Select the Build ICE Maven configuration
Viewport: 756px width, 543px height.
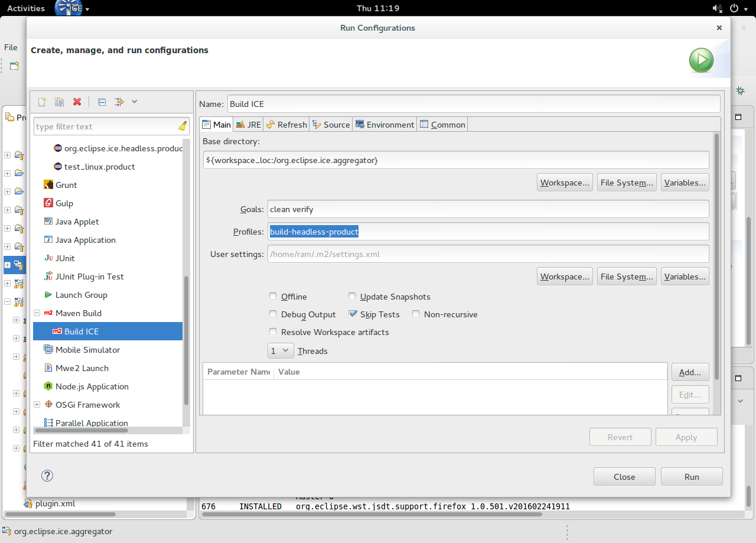click(x=107, y=331)
